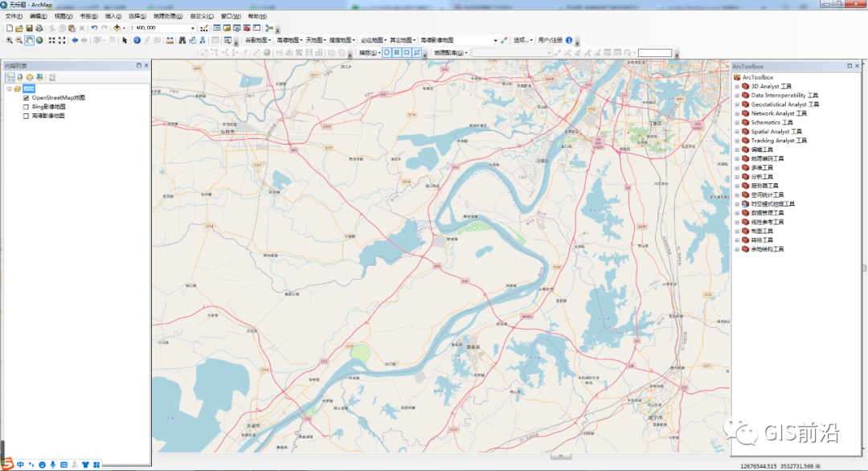Open the 自定义(C) menu
Screen dimensions: 868x471
(x=202, y=16)
